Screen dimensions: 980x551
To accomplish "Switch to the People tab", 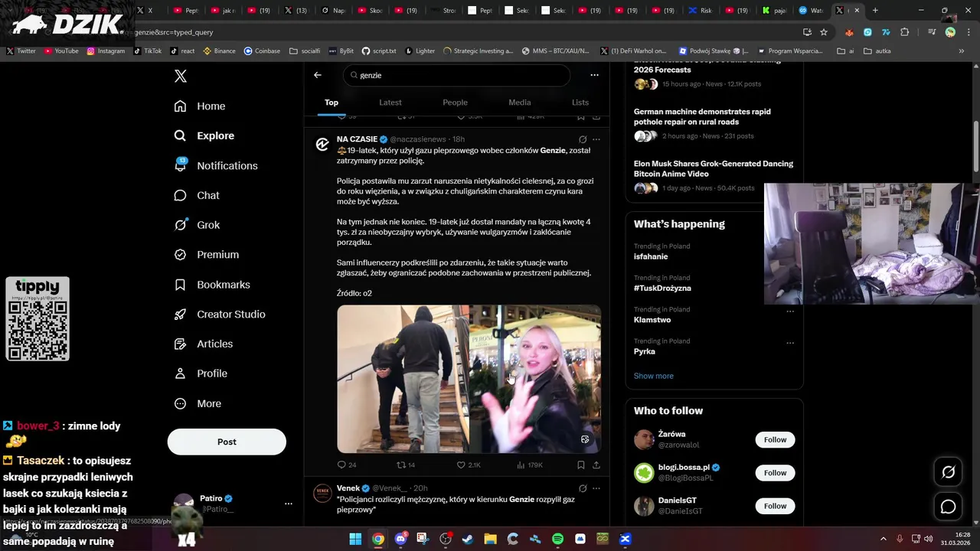I will point(455,103).
